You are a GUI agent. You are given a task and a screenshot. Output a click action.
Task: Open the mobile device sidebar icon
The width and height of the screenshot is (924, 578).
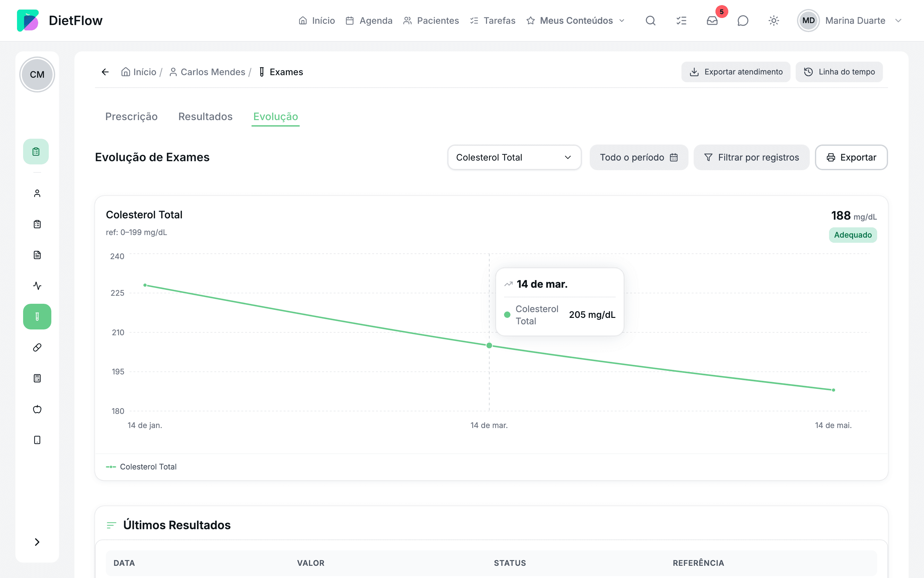point(37,440)
